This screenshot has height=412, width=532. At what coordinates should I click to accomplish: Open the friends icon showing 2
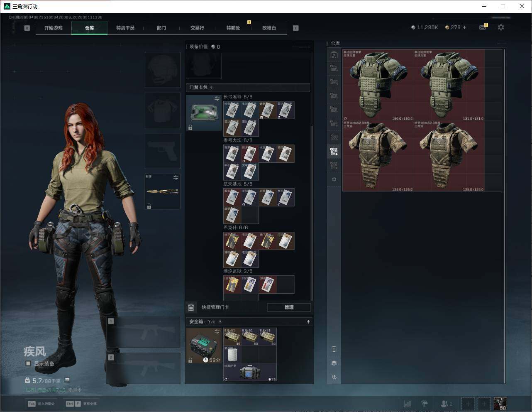[447, 403]
